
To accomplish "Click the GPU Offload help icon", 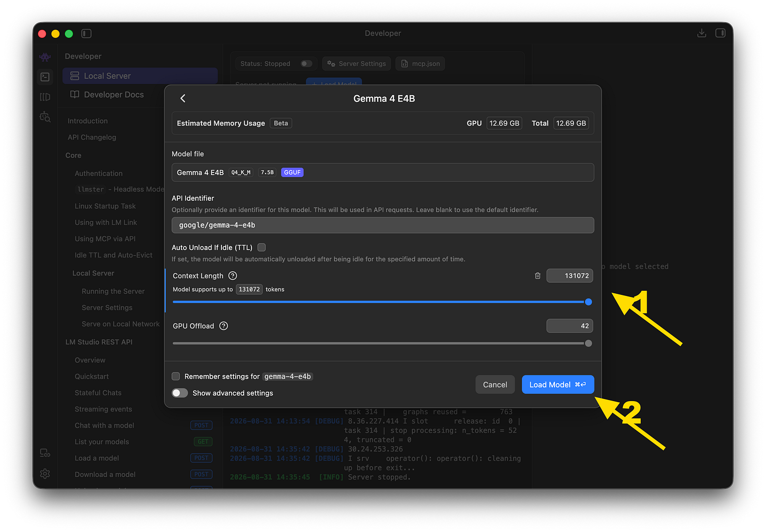I will pyautogui.click(x=224, y=326).
